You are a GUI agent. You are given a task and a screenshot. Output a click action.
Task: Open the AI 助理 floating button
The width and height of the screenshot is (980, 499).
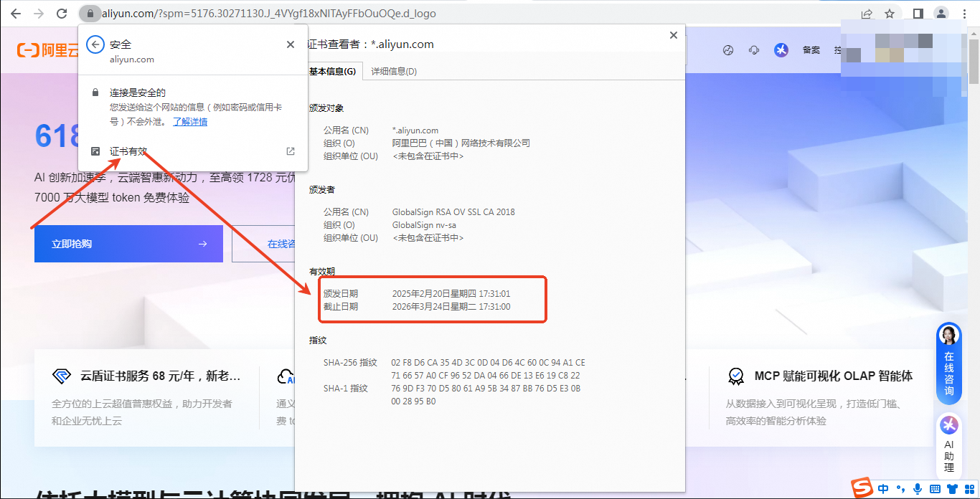[x=949, y=445]
